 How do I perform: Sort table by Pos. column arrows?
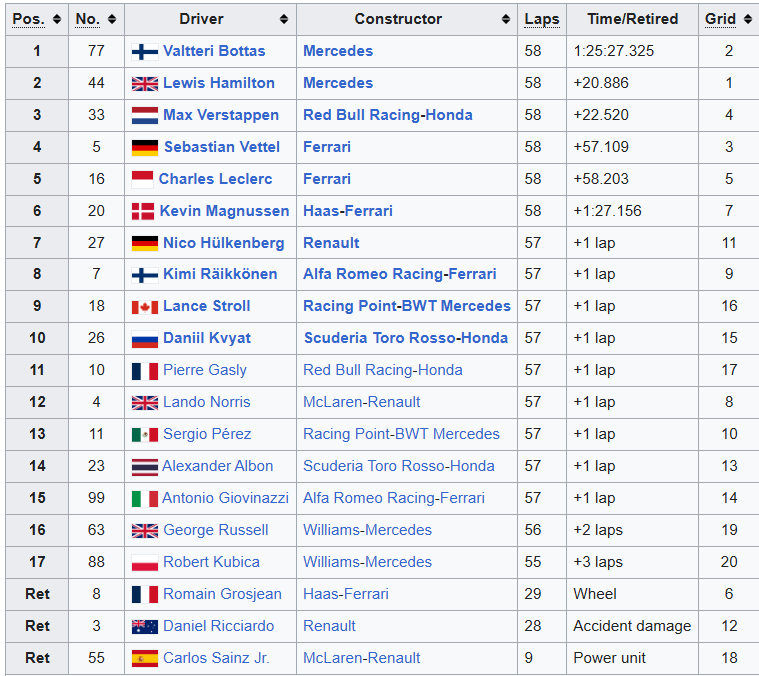[57, 19]
